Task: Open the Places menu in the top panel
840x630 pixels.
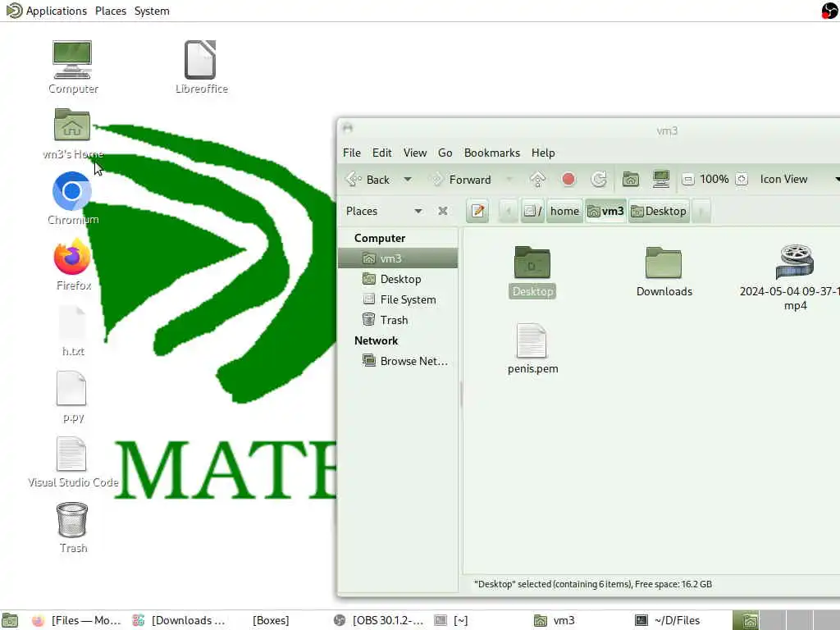Action: [111, 11]
